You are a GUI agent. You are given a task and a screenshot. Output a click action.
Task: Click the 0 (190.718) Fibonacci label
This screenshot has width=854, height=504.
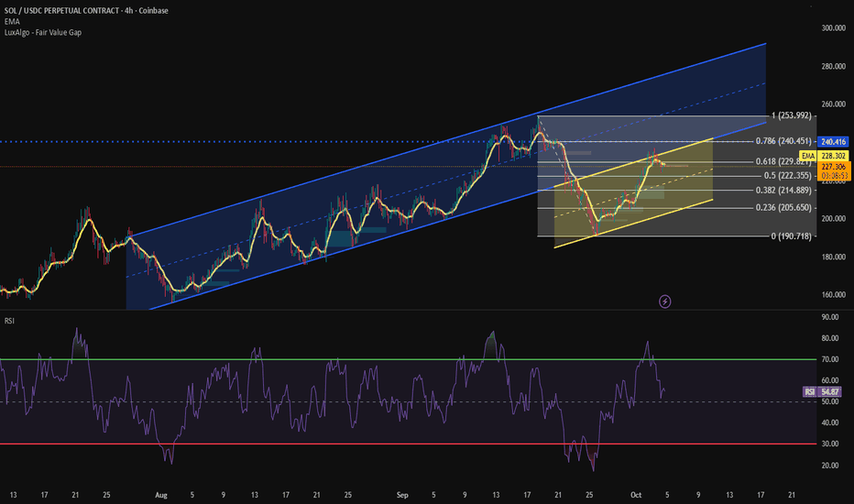tap(792, 236)
